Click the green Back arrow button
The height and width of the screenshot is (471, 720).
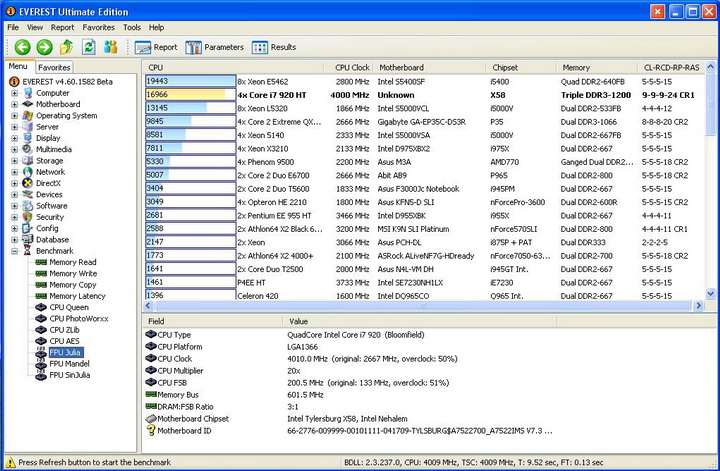click(22, 47)
